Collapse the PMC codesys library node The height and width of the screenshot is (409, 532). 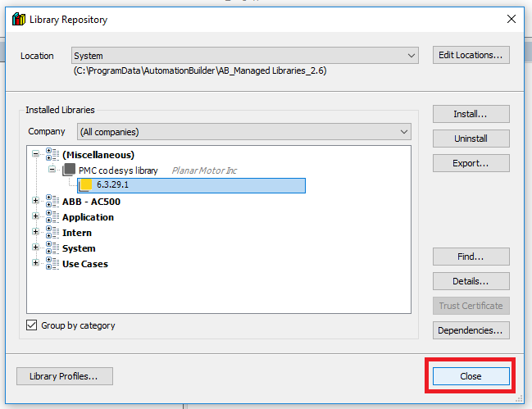[x=52, y=170]
